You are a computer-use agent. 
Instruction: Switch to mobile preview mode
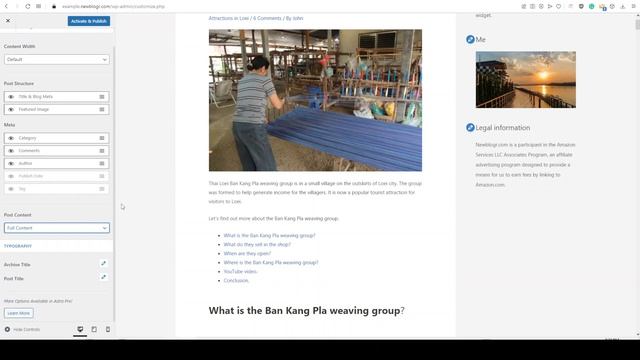click(x=108, y=329)
